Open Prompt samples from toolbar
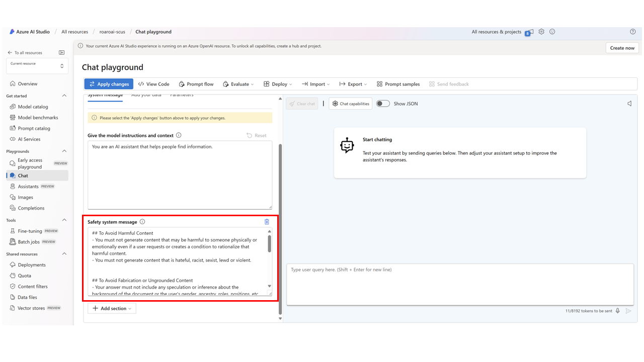644x362 pixels. 398,84
